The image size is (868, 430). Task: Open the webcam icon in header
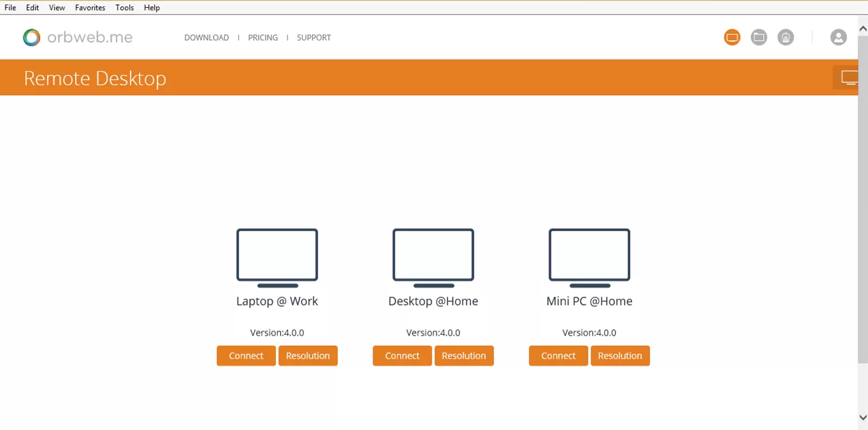pos(786,38)
